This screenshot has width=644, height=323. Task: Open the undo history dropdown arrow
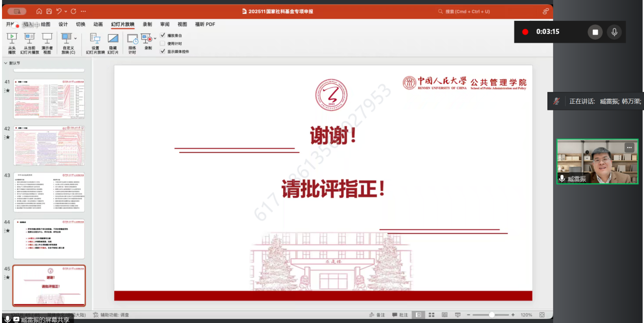(x=66, y=11)
